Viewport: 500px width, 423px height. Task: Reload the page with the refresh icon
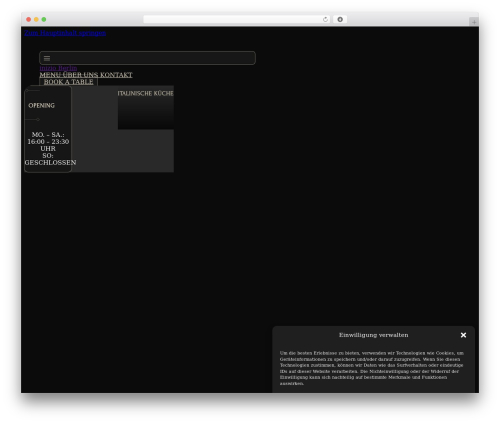[x=325, y=19]
